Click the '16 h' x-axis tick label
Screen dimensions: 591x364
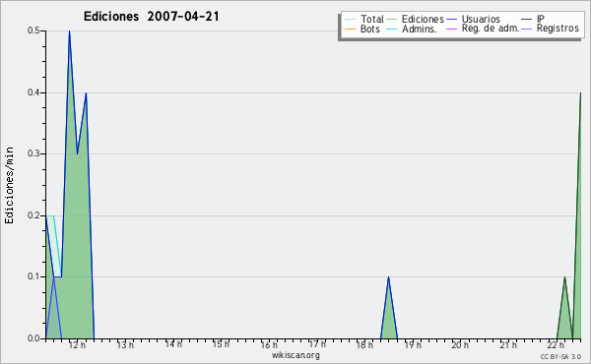(269, 345)
